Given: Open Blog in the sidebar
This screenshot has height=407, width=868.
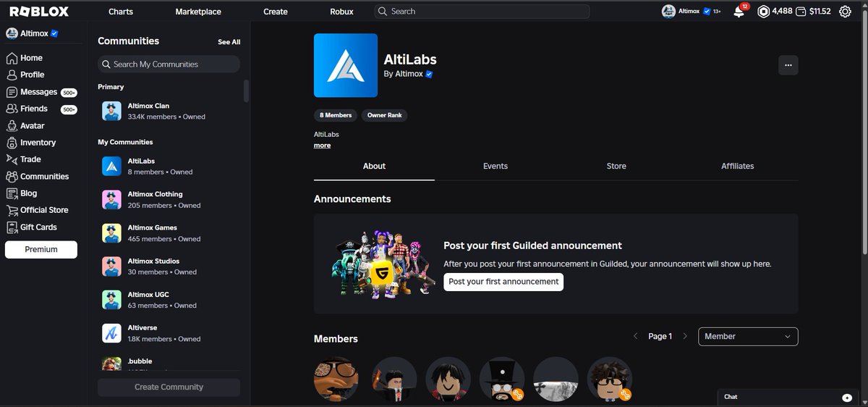Looking at the screenshot, I should tap(22, 193).
